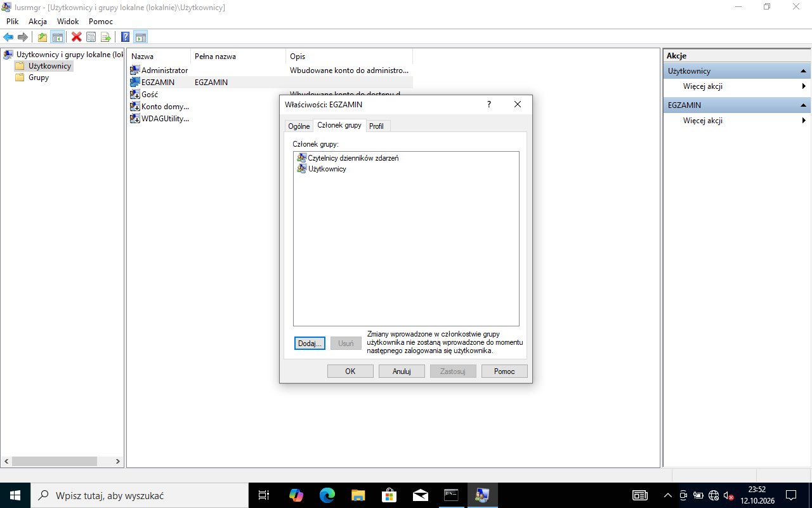Click the Pomoc button in the dialog
The width and height of the screenshot is (812, 508).
pos(504,371)
